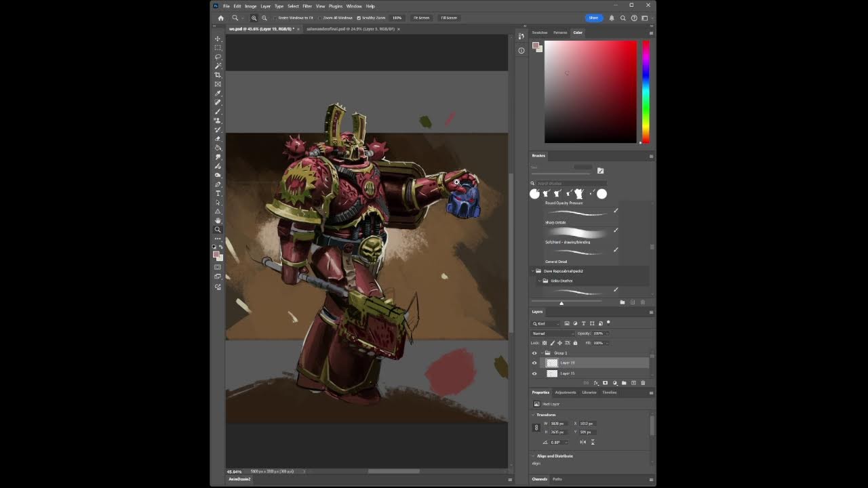The height and width of the screenshot is (488, 868).
Task: Select the Hand tool
Action: 218,220
